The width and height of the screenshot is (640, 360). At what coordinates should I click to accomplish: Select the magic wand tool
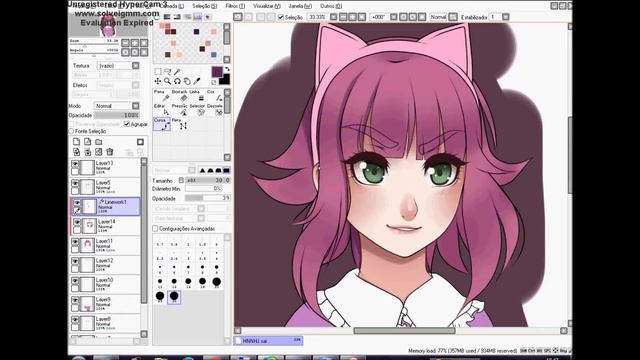pos(178,71)
